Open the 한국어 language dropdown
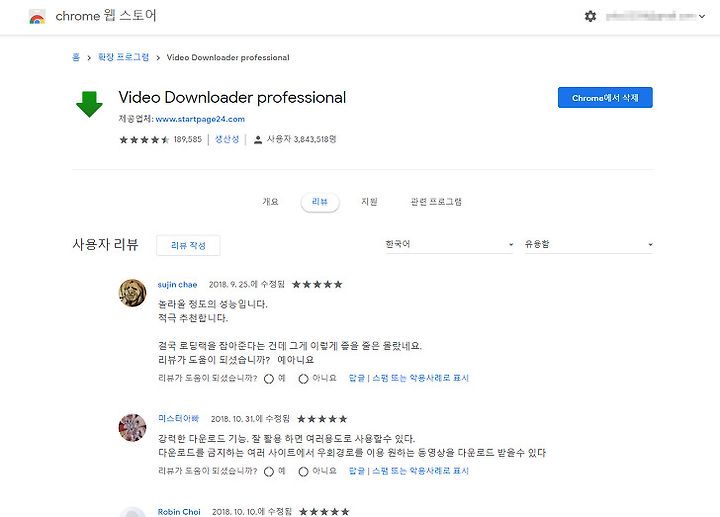The width and height of the screenshot is (720, 517). click(x=449, y=244)
